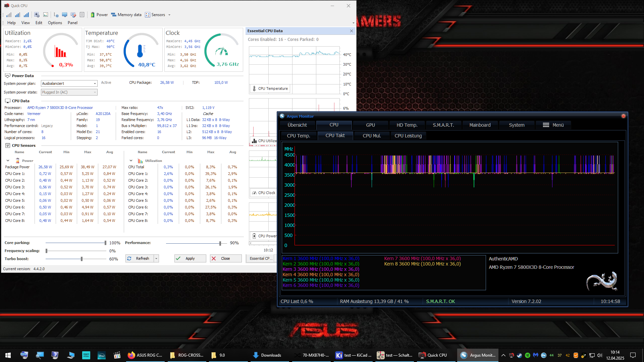Screen dimensions: 644x362
Task: Open the Options menu in Quick CPU
Action: click(x=55, y=23)
